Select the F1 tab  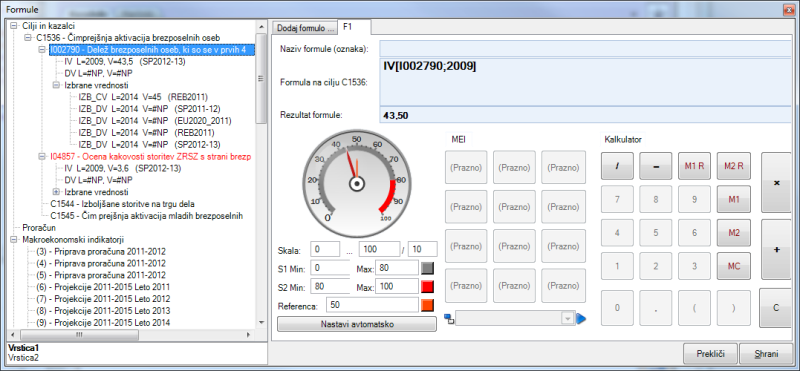pos(354,27)
